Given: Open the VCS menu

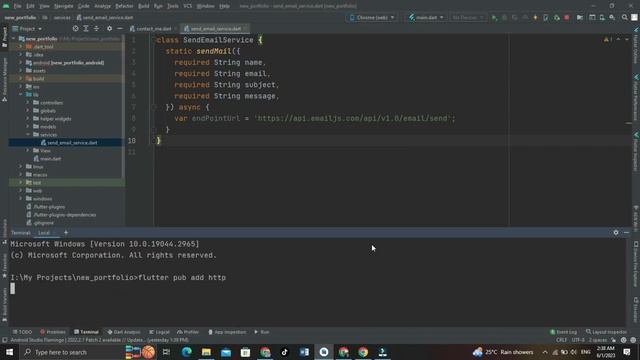Looking at the screenshot, I should tap(187, 6).
